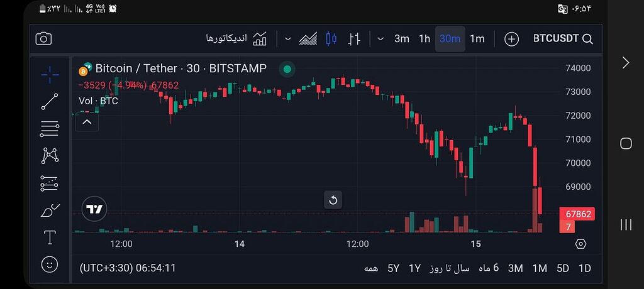Take a chart snapshot with the camera icon
This screenshot has width=644, height=289.
43,39
